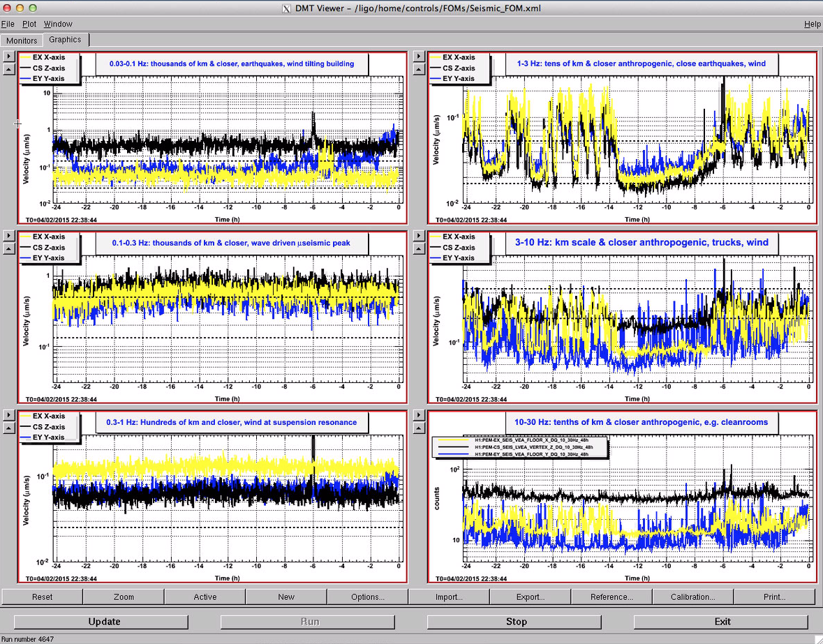
Task: Click the Update button
Action: coord(101,622)
